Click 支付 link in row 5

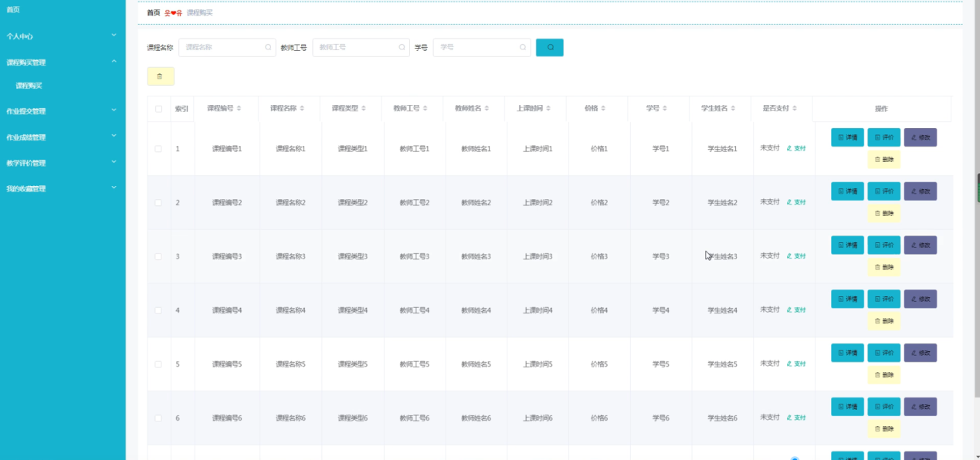(796, 364)
